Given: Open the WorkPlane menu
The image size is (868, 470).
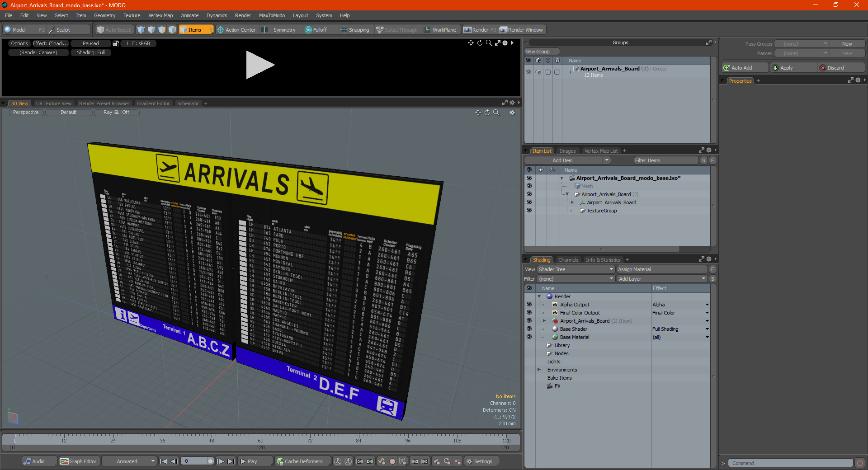Looking at the screenshot, I should coord(440,30).
